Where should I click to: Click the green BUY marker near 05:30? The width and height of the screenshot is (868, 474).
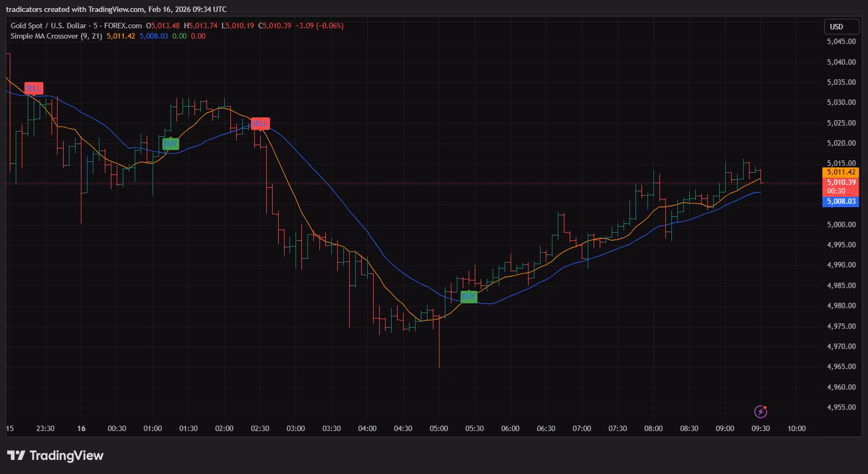click(468, 296)
